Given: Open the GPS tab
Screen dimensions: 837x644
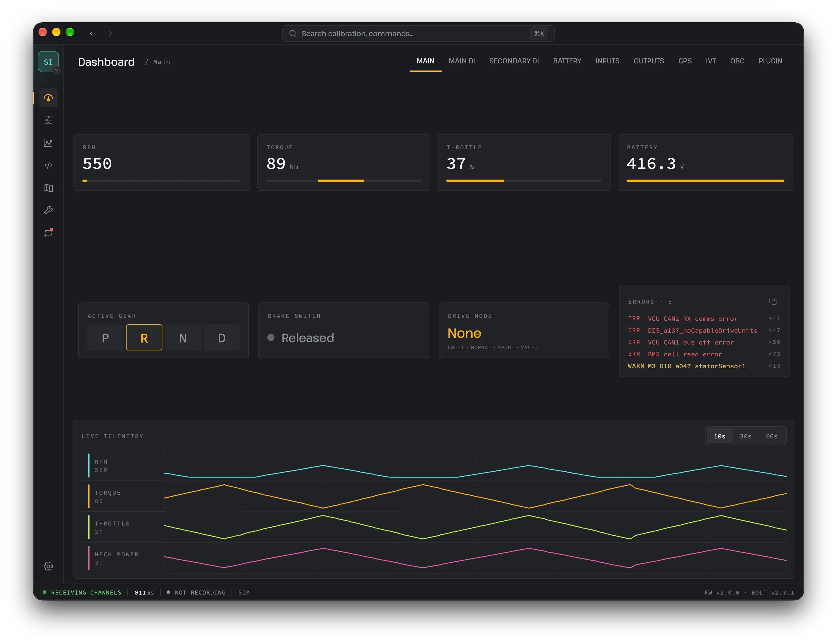Looking at the screenshot, I should pos(684,61).
